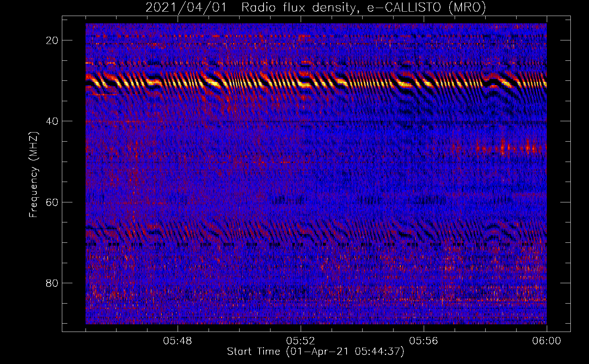Click the frequency tick label '20'
Viewport: 589px width, 364px height.
click(x=52, y=40)
